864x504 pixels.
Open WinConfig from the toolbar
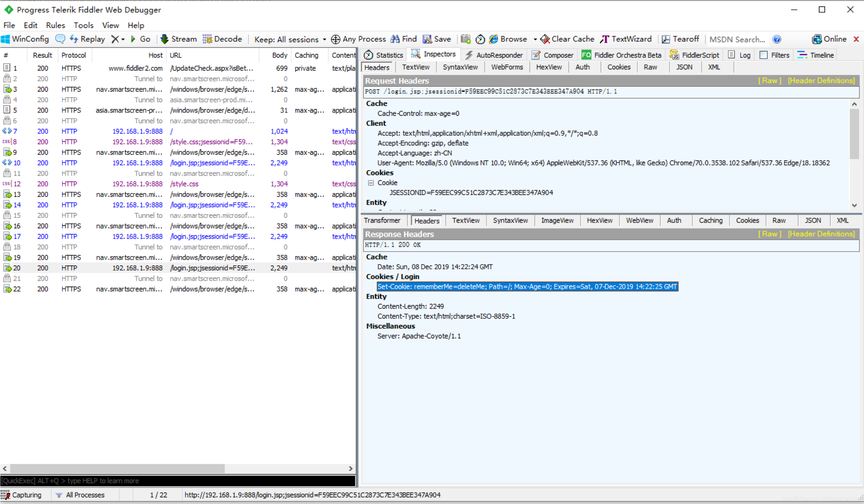click(25, 39)
